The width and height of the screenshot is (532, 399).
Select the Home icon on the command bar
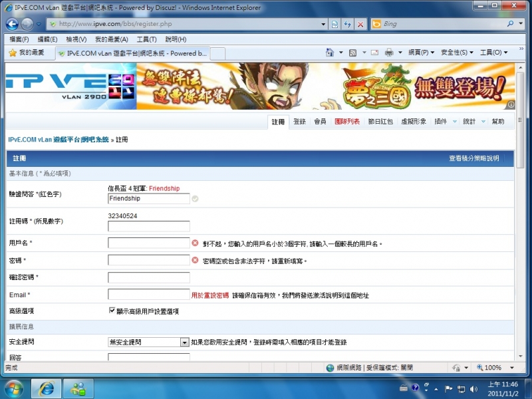pos(330,52)
